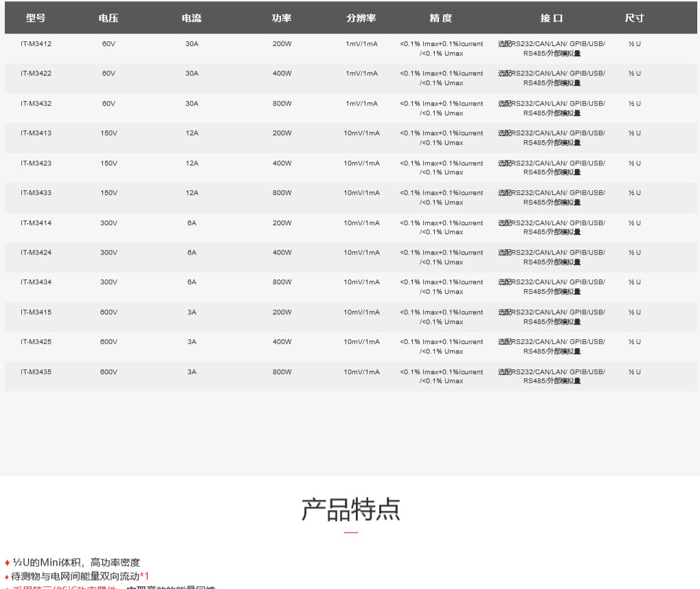Pick the IT-M3434 model name
Viewport: 700px width, 589px height.
click(x=36, y=282)
